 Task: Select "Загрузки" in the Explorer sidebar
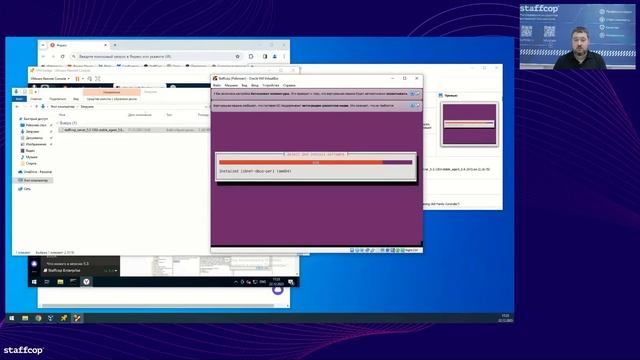(x=32, y=131)
